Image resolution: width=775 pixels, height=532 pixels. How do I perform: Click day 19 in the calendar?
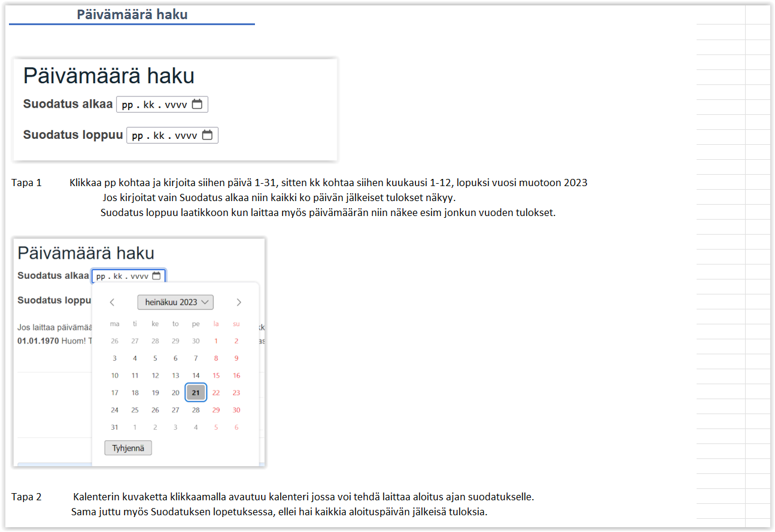[155, 393]
